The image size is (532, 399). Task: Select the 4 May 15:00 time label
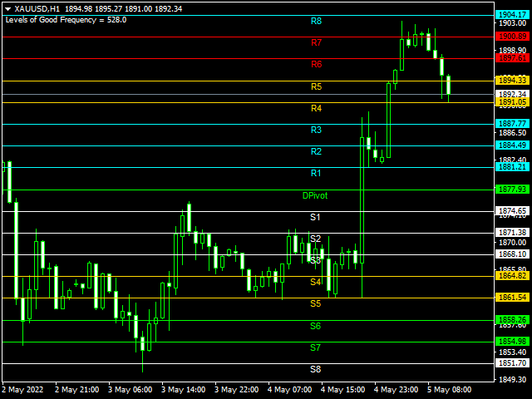(343, 390)
